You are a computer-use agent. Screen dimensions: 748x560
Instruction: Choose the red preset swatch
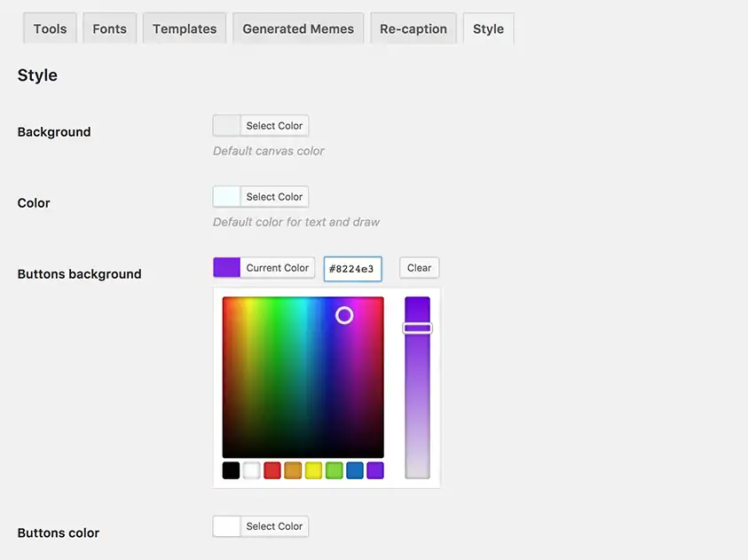[x=272, y=470]
